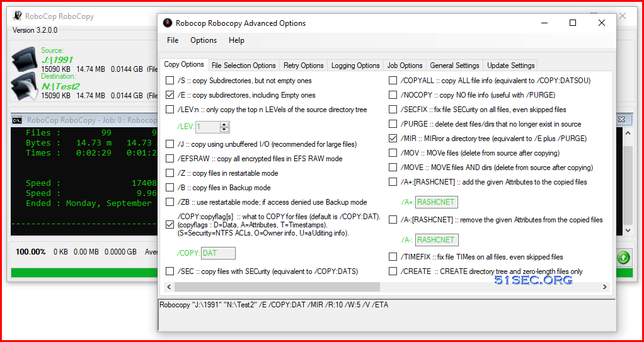Uncheck /MIR MIRror a directory tree
The image size is (644, 342).
point(393,139)
